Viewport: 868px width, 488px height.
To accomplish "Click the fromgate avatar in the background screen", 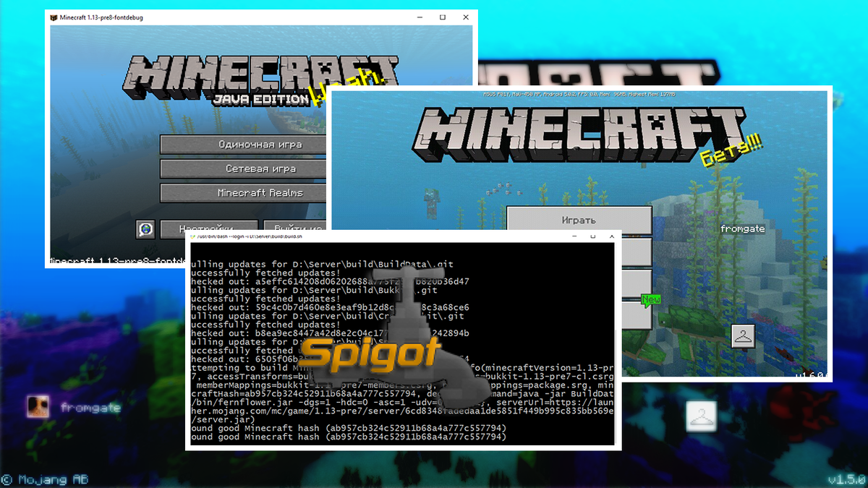I will [x=38, y=407].
